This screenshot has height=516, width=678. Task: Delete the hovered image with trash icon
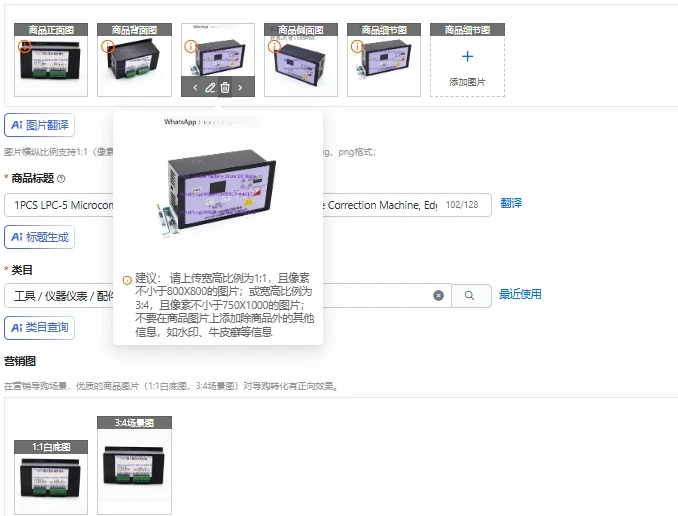[225, 88]
